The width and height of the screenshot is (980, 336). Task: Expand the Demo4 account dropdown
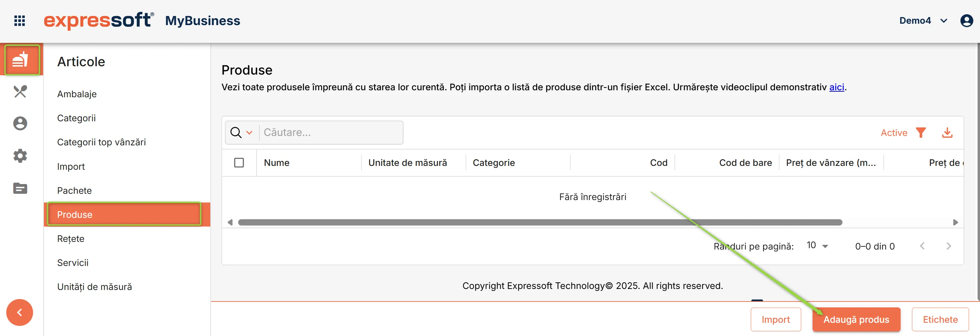(923, 21)
